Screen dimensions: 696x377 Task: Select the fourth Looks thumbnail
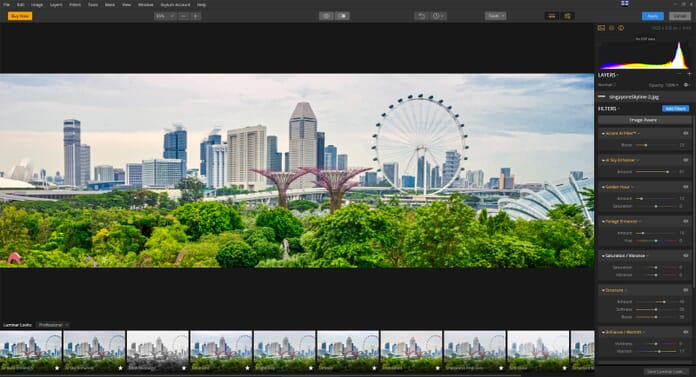(221, 351)
